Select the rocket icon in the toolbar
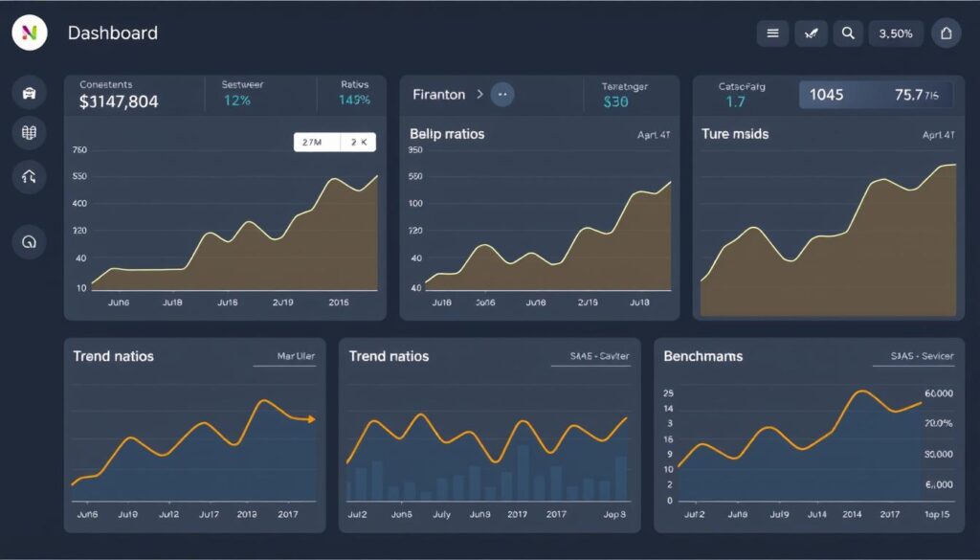The image size is (980, 560). pyautogui.click(x=811, y=33)
